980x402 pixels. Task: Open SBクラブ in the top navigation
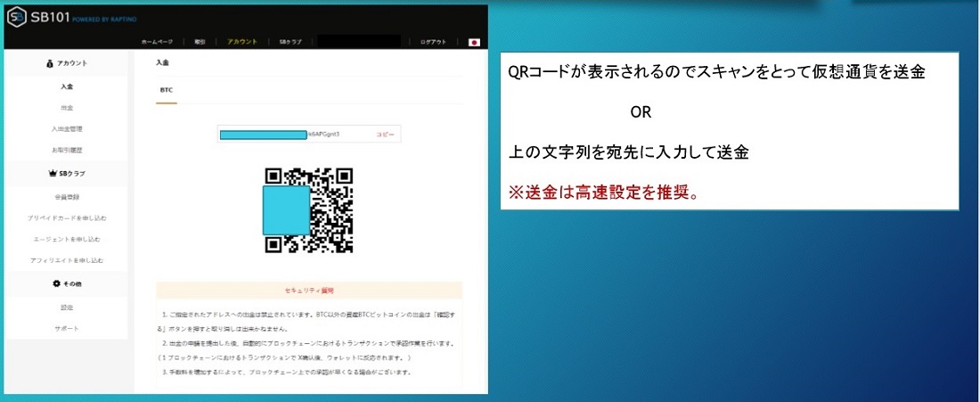[290, 42]
